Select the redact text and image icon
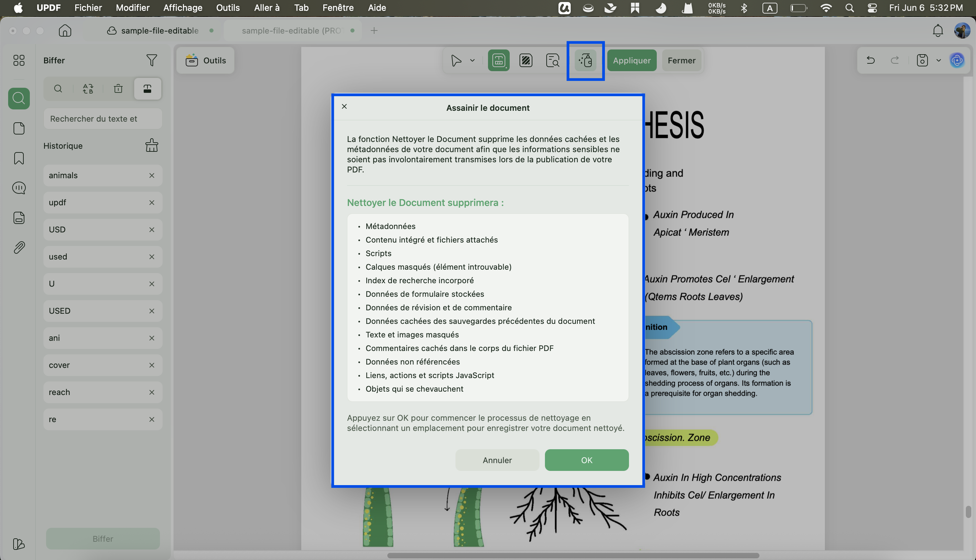976x560 pixels. [499, 60]
